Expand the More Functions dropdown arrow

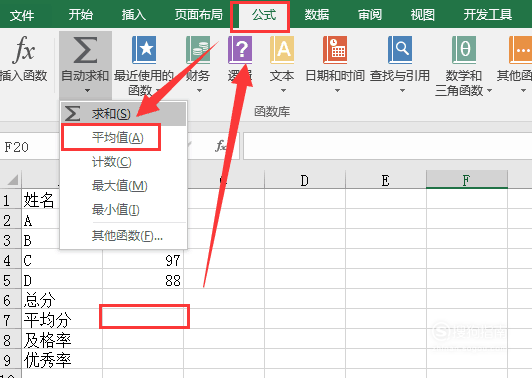point(523,91)
